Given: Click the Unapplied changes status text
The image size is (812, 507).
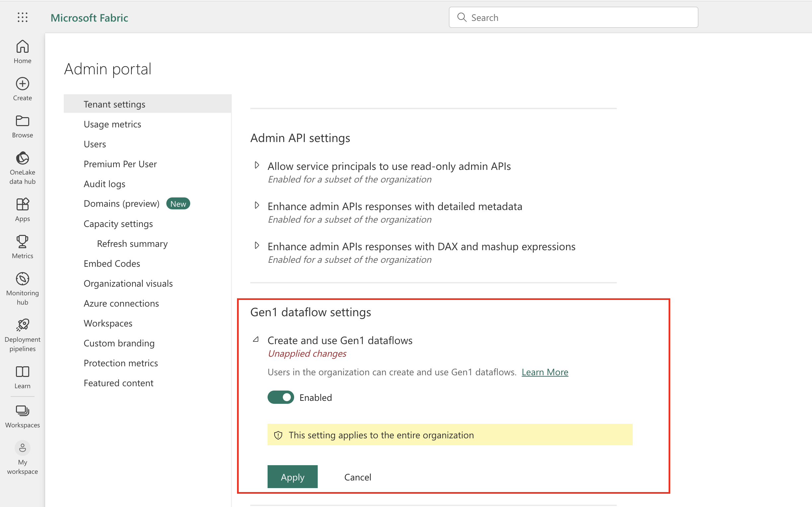Looking at the screenshot, I should [307, 353].
